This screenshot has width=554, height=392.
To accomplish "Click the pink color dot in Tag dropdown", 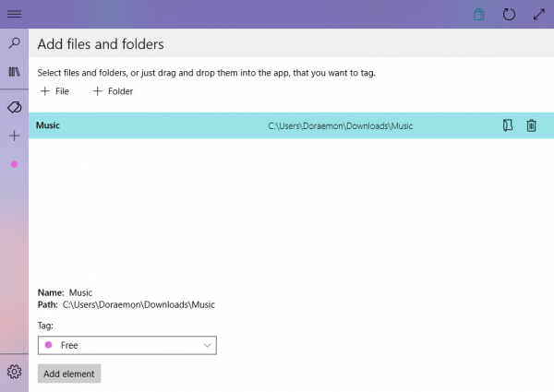I will (48, 345).
